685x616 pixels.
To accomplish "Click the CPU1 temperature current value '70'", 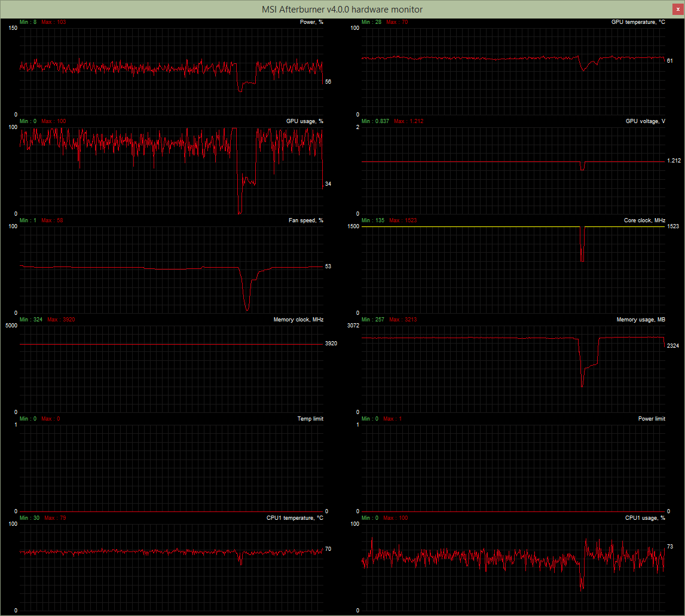I will click(x=328, y=548).
